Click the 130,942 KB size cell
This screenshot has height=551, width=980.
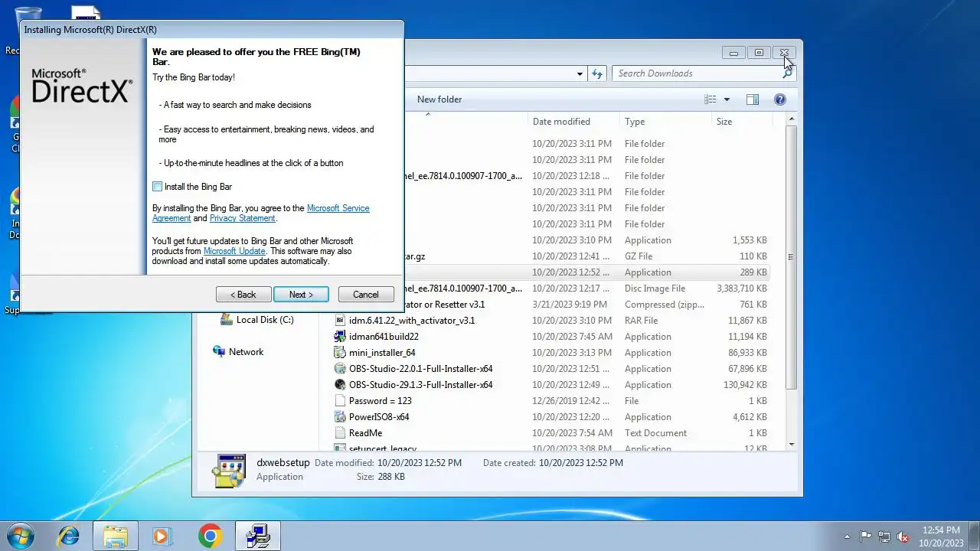745,385
